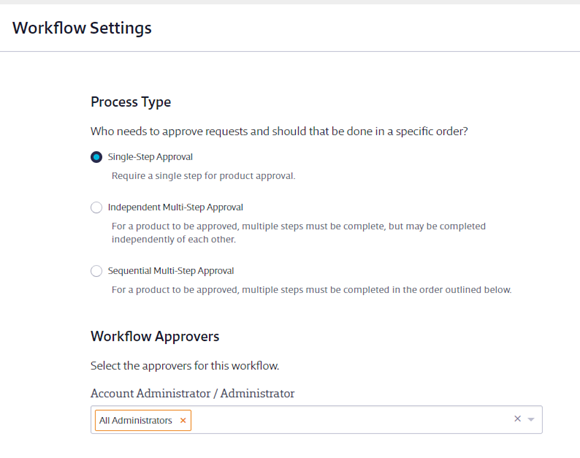
Task: Remove the All Administrators tag with its orange x
Action: point(183,420)
